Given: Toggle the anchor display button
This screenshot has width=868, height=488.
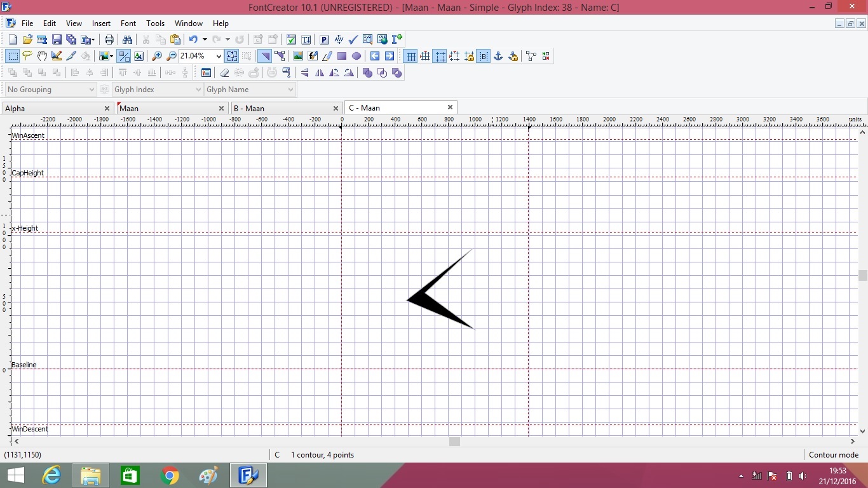Looking at the screenshot, I should (x=498, y=57).
